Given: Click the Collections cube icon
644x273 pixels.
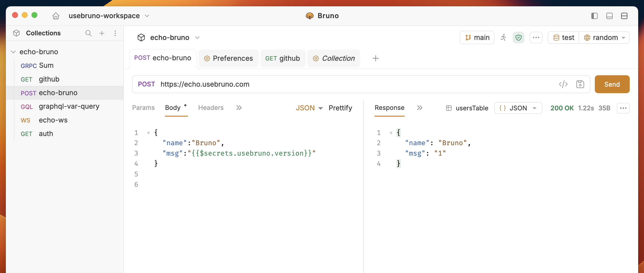Looking at the screenshot, I should [16, 33].
